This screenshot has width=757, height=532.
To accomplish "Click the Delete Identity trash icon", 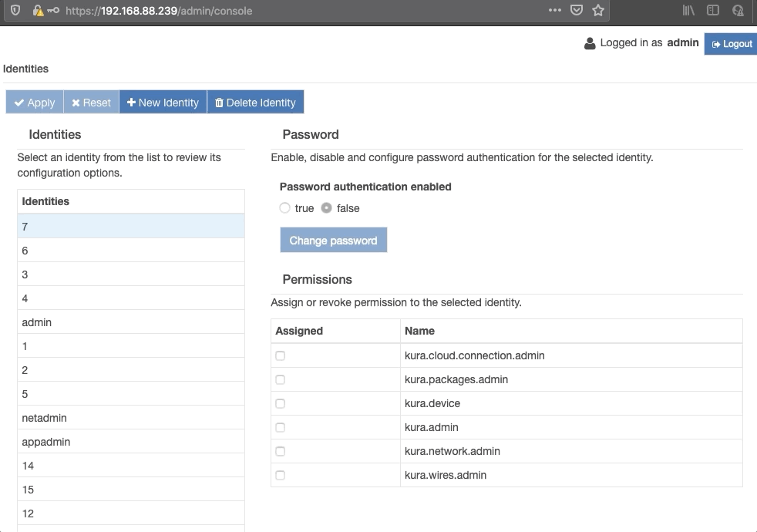I will click(220, 102).
